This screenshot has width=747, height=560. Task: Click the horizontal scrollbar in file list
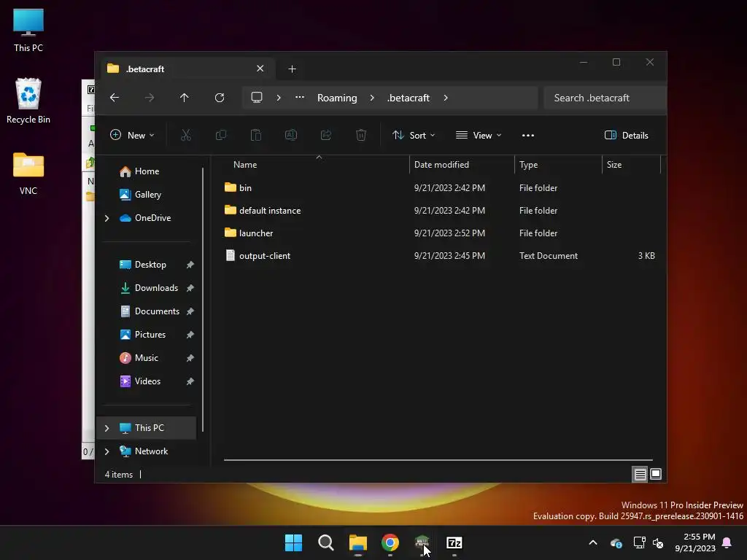pos(438,460)
